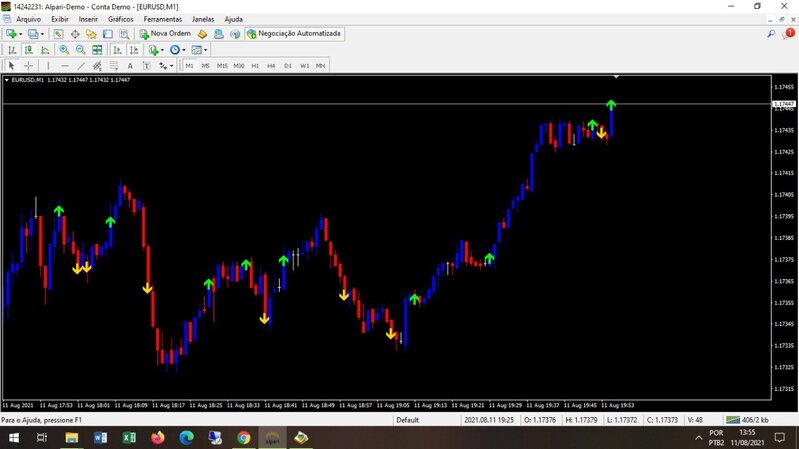The height and width of the screenshot is (449, 799).
Task: Click the signals person icon
Action: tap(219, 34)
